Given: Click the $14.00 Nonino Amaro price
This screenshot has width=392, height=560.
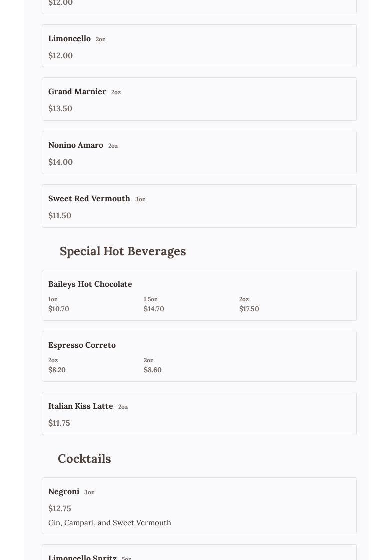Looking at the screenshot, I should coord(61,162).
